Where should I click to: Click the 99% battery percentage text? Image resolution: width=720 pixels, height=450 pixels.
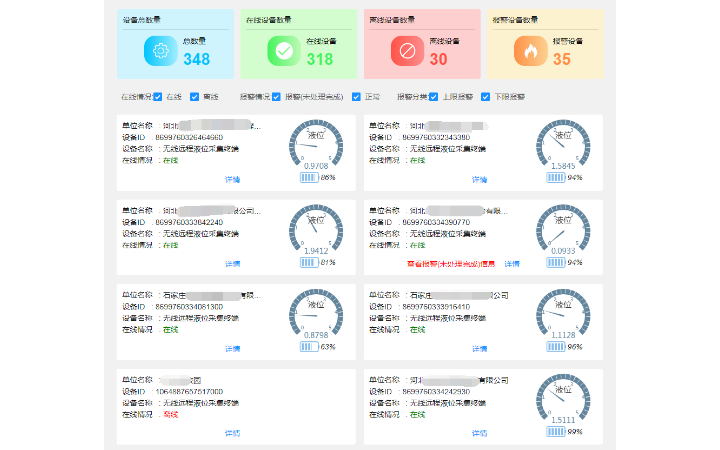pos(575,432)
